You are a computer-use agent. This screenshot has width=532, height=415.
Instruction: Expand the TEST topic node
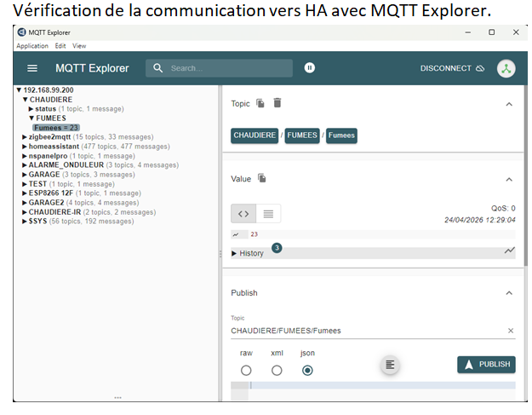tap(25, 184)
